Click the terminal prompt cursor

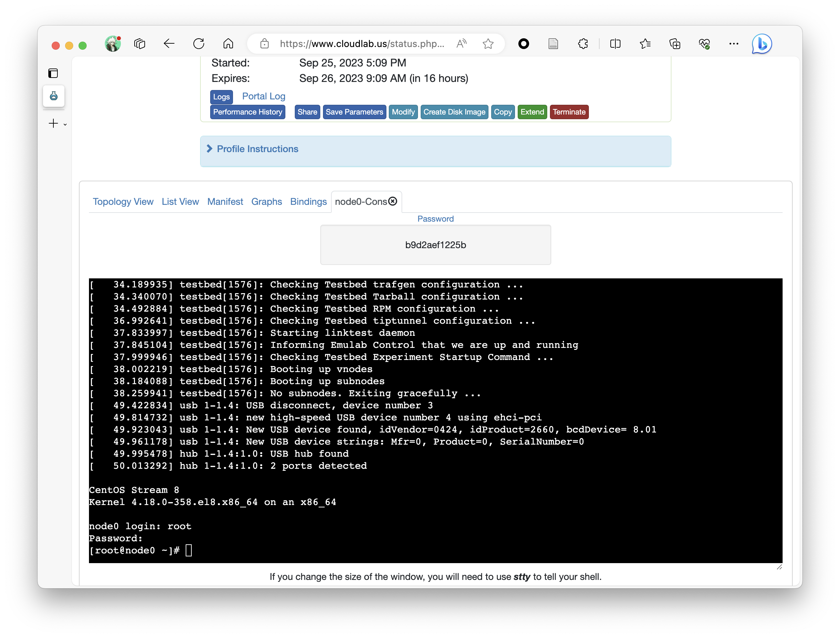coord(189,550)
